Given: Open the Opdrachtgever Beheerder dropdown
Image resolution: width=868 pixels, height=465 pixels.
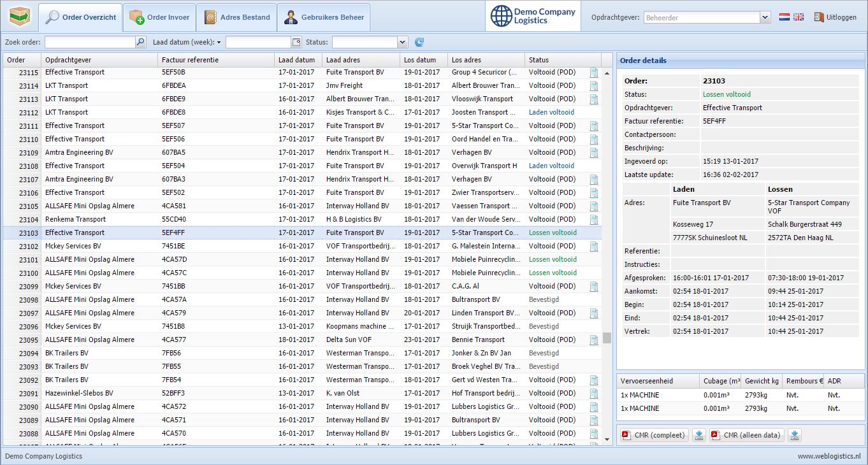Looking at the screenshot, I should coord(765,17).
